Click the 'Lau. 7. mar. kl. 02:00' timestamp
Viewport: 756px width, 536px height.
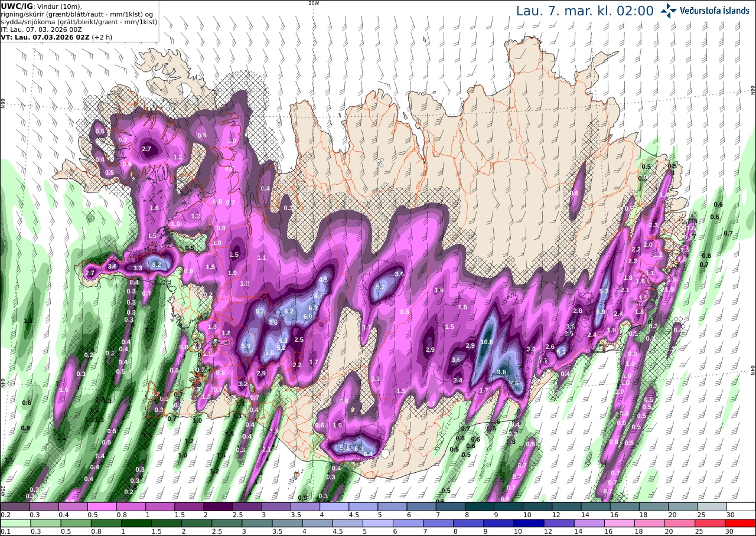point(585,11)
